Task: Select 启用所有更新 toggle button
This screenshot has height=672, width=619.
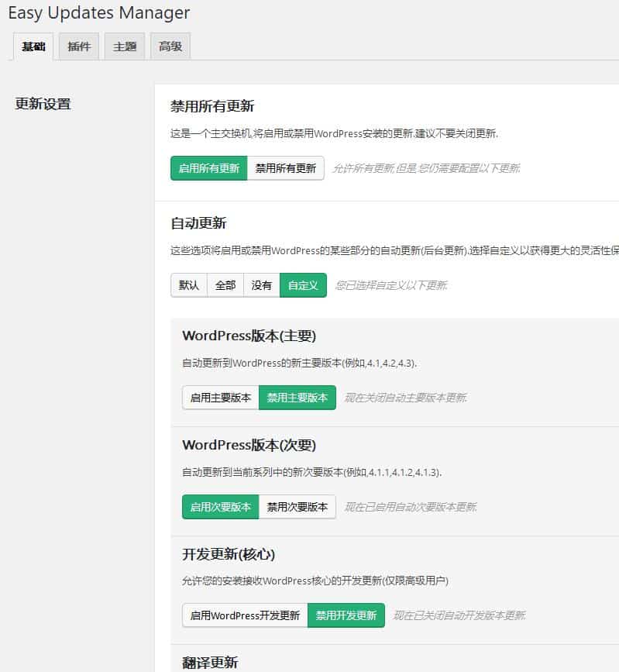Action: [x=208, y=168]
